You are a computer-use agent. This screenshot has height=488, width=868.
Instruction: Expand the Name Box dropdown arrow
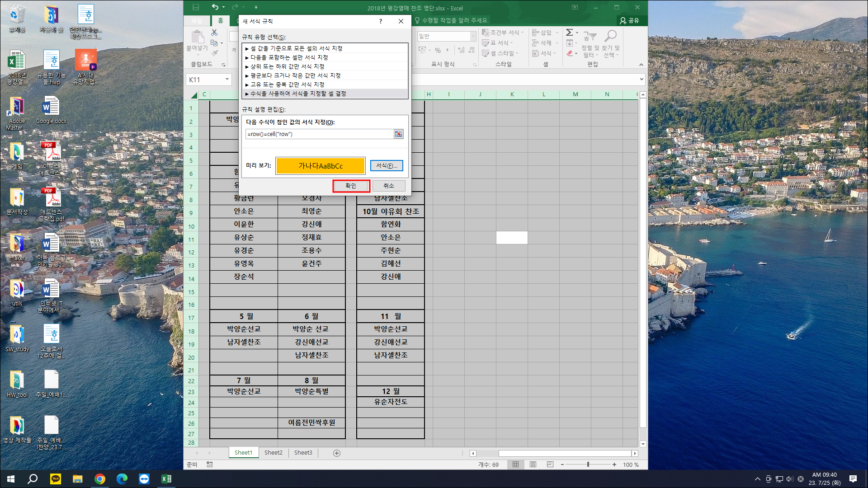pos(227,80)
